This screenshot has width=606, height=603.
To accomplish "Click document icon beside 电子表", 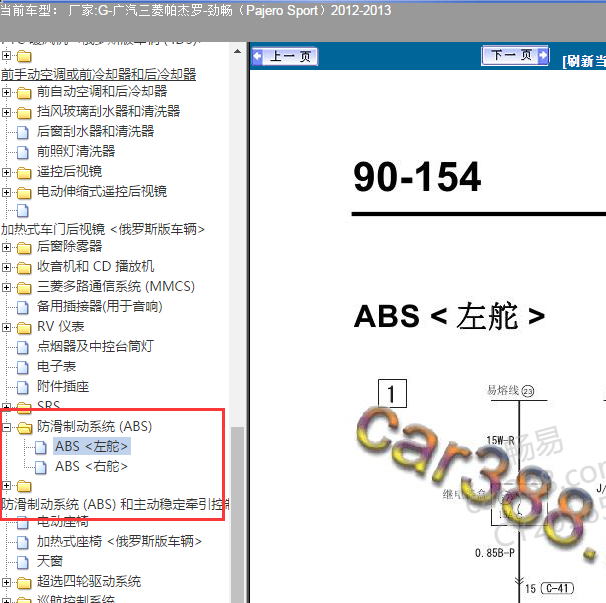I will (x=23, y=368).
